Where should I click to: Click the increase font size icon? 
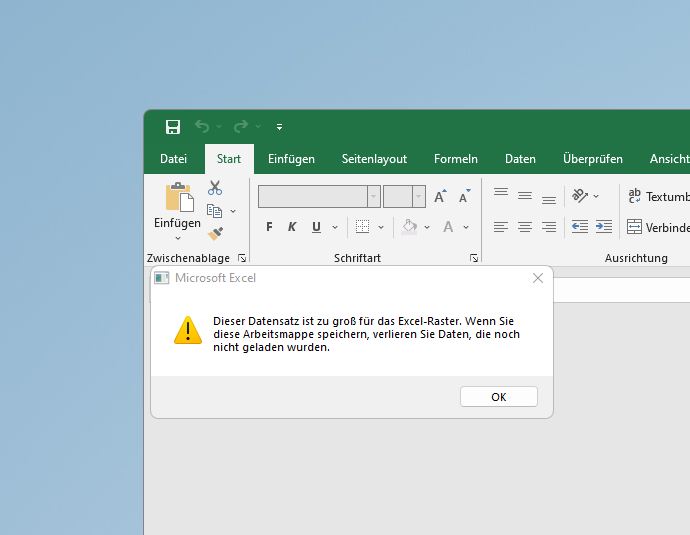(x=440, y=197)
